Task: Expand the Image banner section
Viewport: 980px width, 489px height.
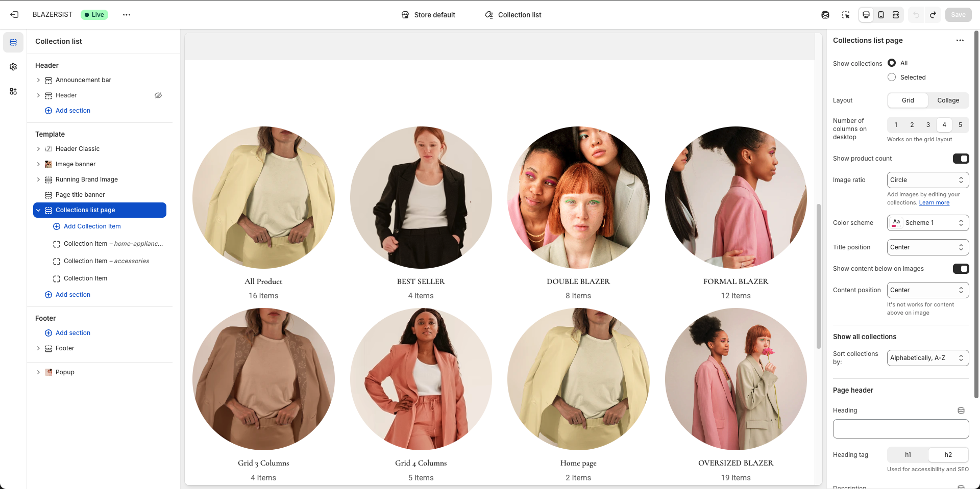Action: [x=38, y=164]
